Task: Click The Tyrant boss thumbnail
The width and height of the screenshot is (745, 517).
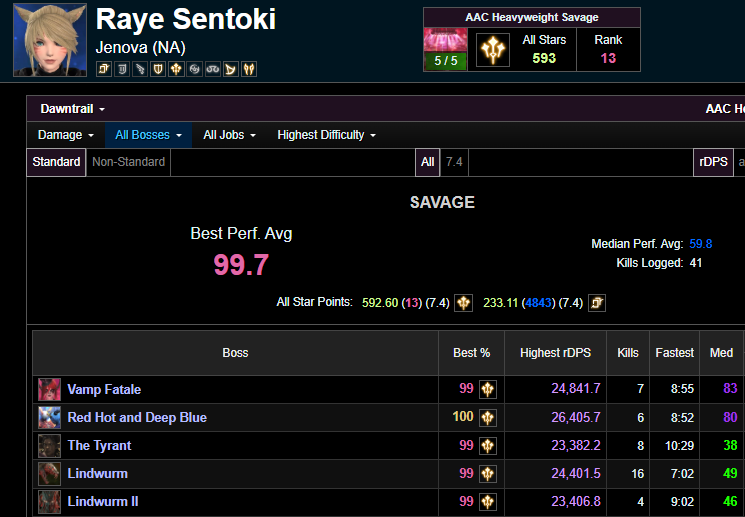Action: [x=49, y=446]
